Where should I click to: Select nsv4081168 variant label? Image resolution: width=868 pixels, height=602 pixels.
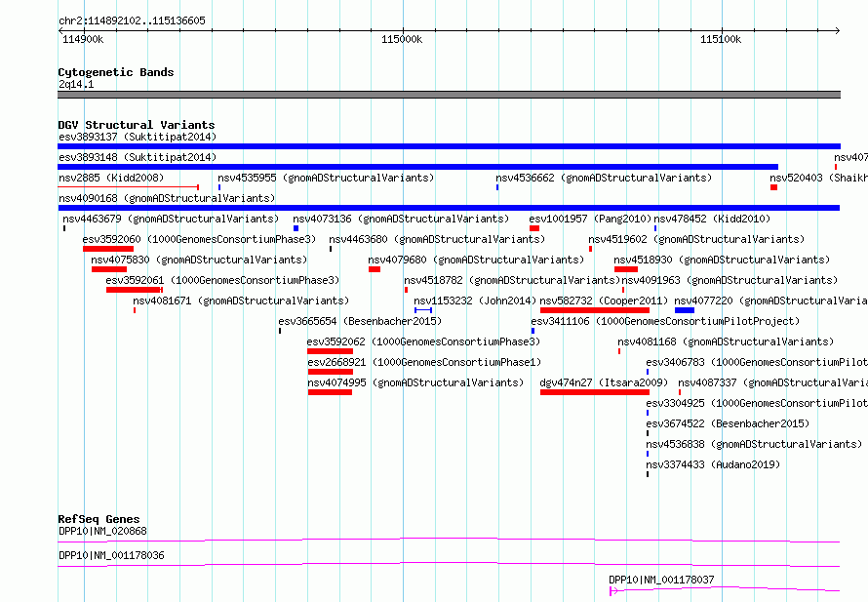tap(726, 341)
